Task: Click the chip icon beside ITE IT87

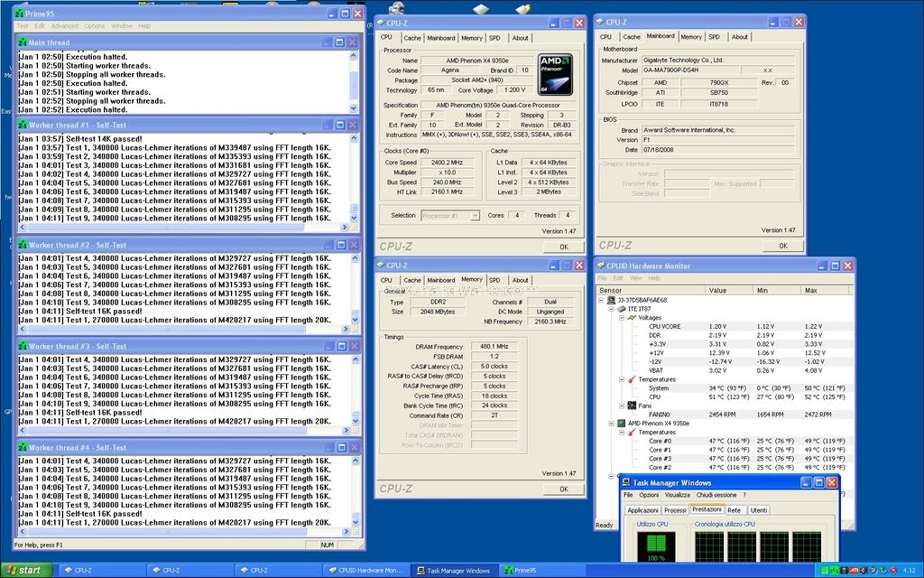Action: pyautogui.click(x=621, y=309)
